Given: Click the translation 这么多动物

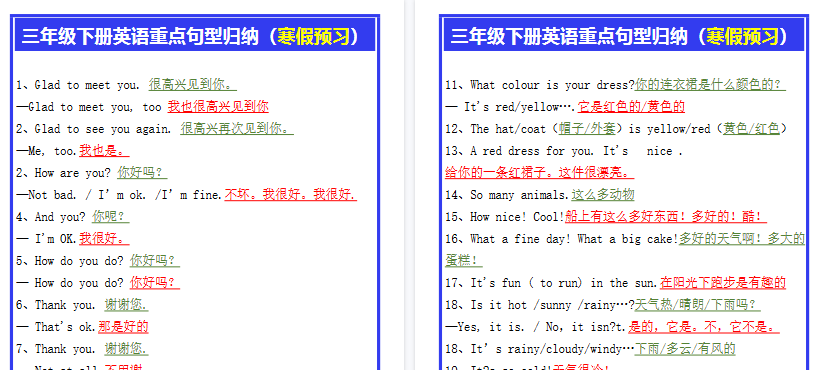Looking at the screenshot, I should (603, 195).
